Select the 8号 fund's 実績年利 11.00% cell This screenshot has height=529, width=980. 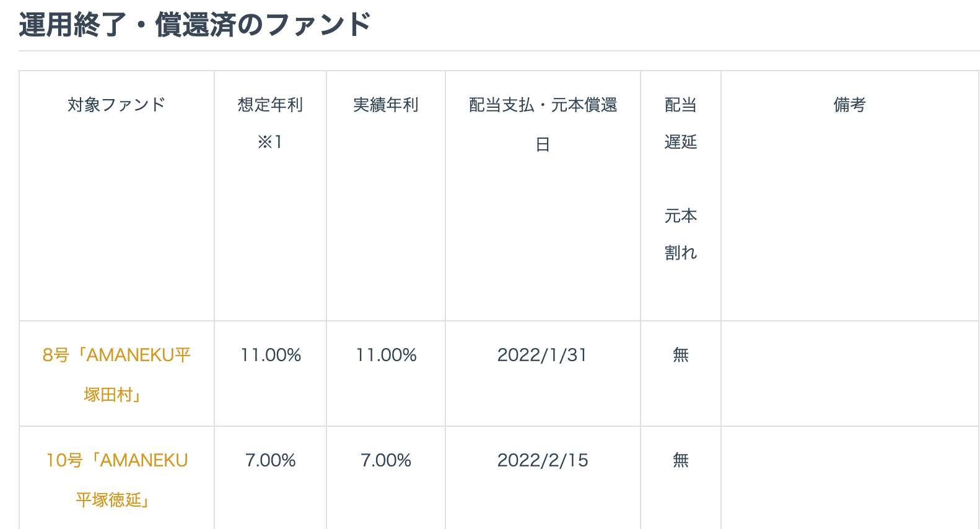pos(386,355)
